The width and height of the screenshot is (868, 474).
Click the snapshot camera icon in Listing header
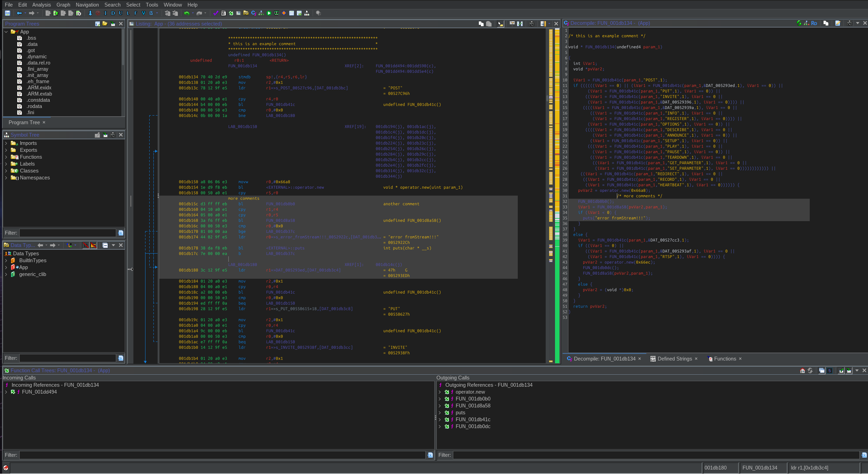point(532,23)
